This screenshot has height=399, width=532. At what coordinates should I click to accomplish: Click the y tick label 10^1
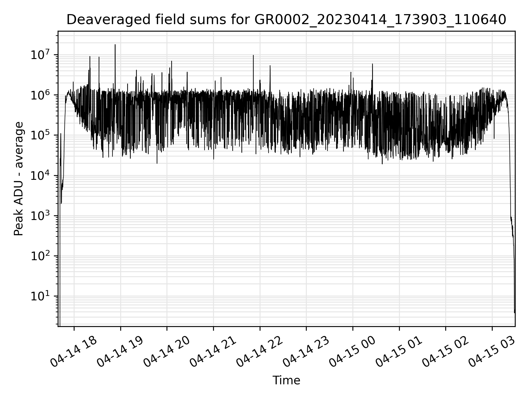tap(40, 296)
